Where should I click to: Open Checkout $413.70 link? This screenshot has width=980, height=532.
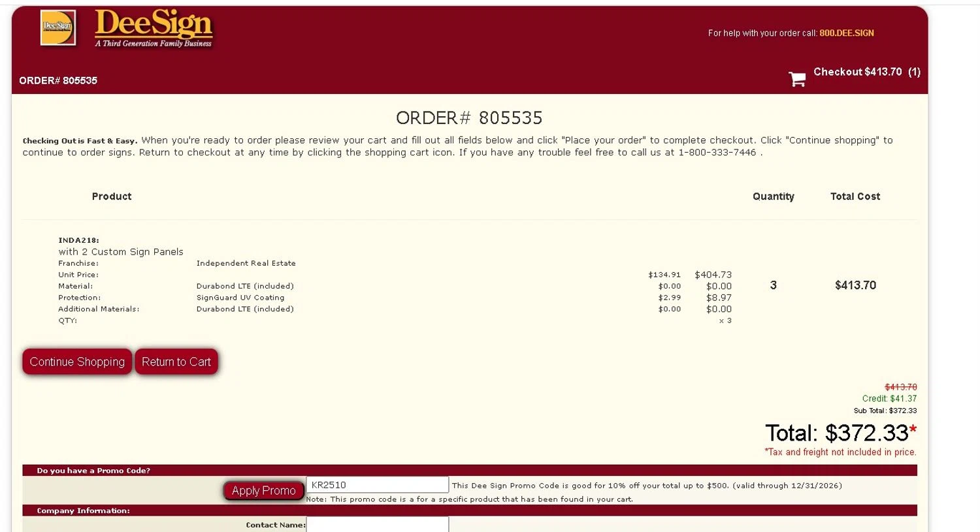click(867, 72)
